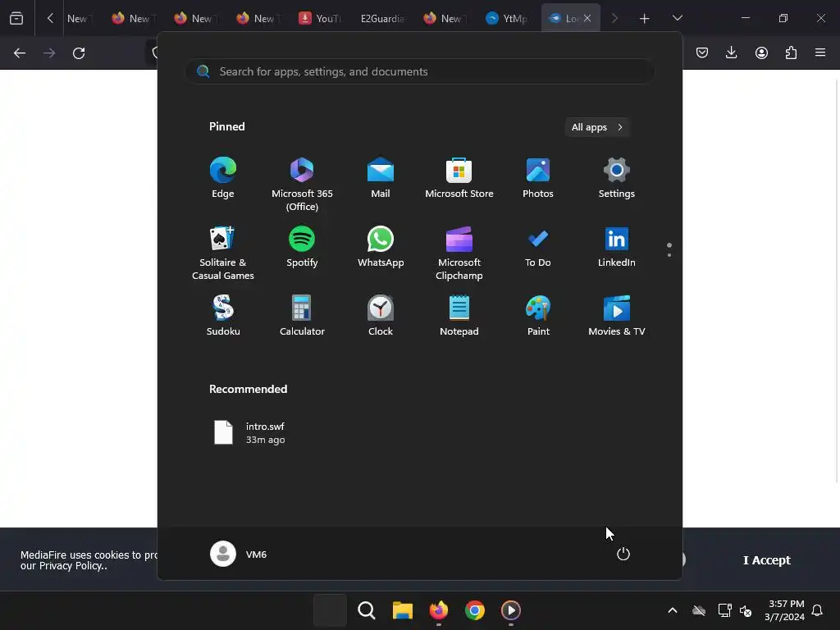This screenshot has height=630, width=840.
Task: Open Firefox Extensions panel
Action: click(791, 52)
